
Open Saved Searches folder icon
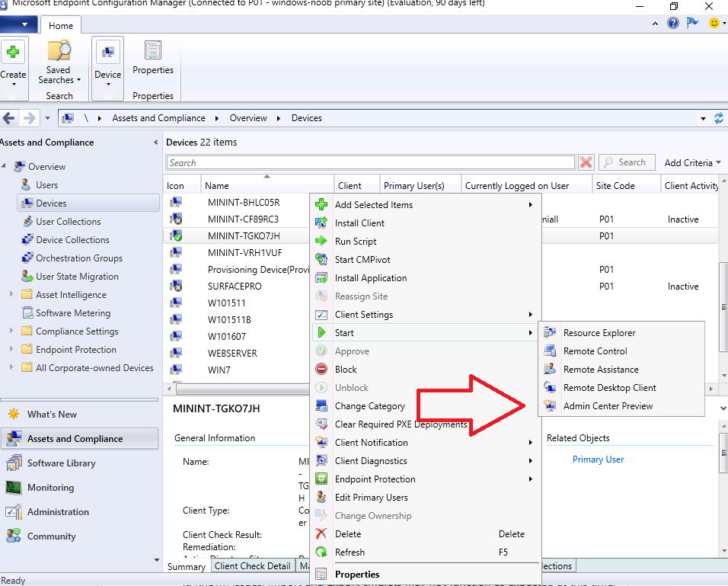coord(59,50)
